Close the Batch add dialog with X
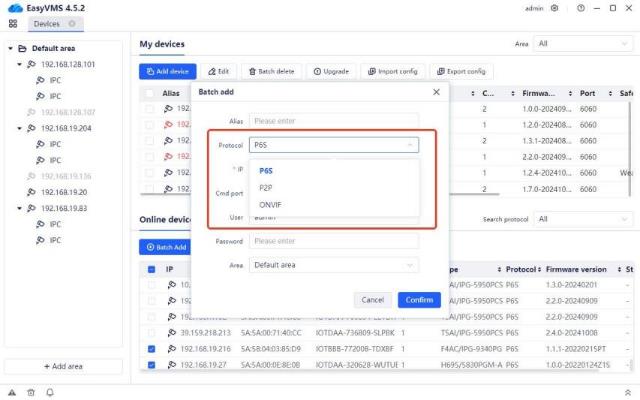Viewport: 640px width, 400px height. 435,92
